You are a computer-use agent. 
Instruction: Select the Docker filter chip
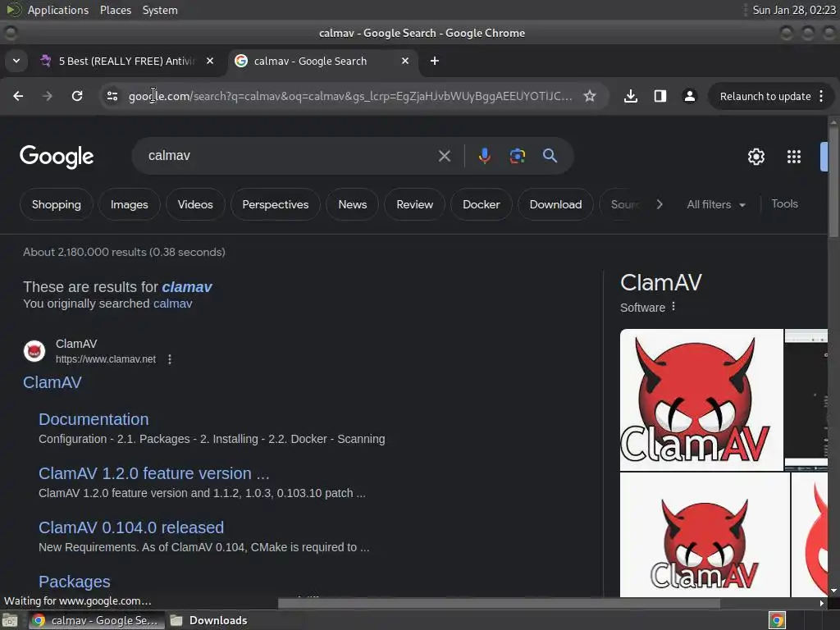481,204
